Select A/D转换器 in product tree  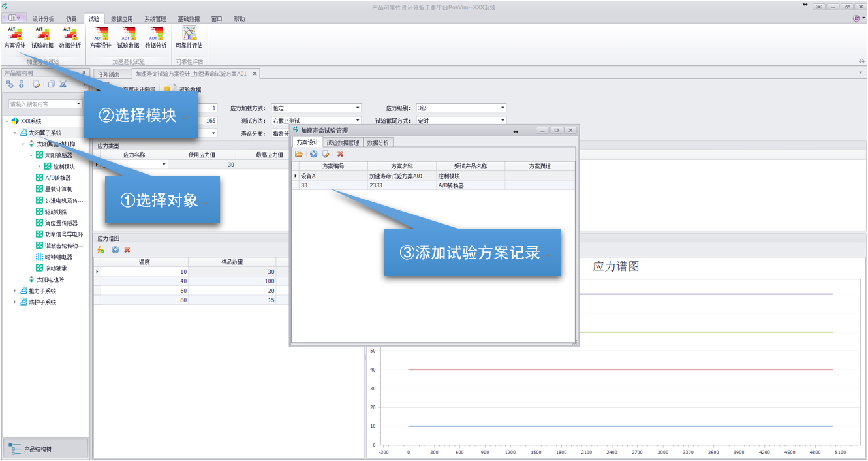(x=53, y=178)
